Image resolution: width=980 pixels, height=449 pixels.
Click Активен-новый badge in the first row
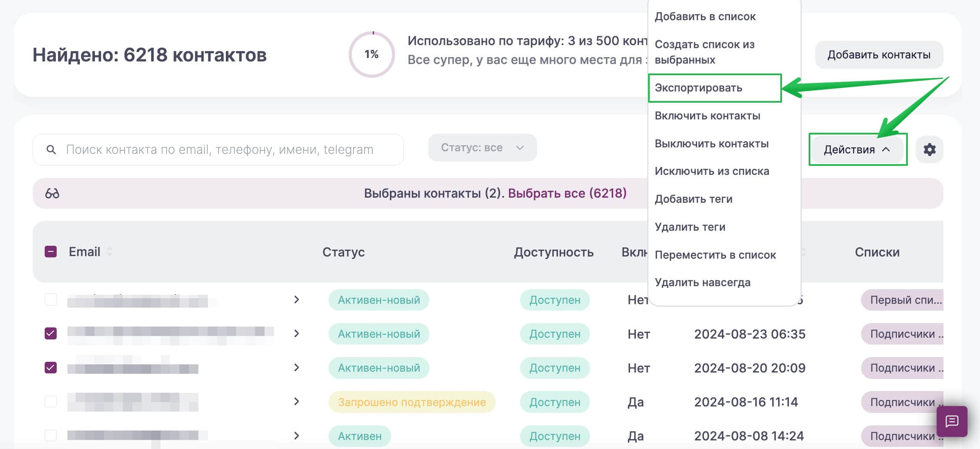tap(379, 299)
